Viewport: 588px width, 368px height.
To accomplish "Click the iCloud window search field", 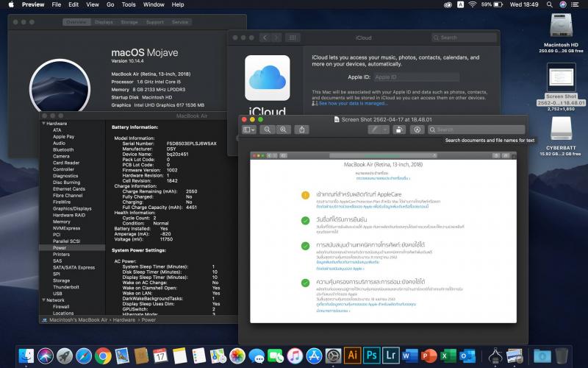I will (x=465, y=38).
